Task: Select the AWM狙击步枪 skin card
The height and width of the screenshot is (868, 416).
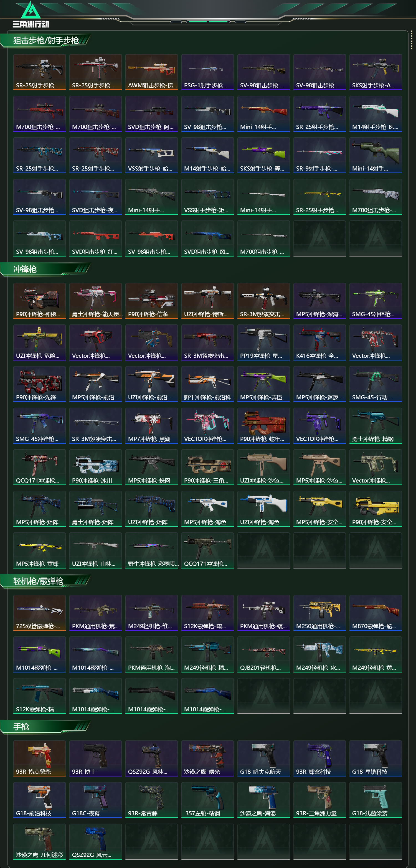Action: click(x=152, y=72)
